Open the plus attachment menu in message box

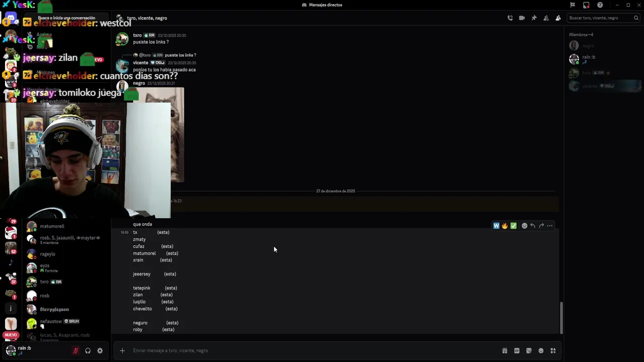tap(122, 350)
